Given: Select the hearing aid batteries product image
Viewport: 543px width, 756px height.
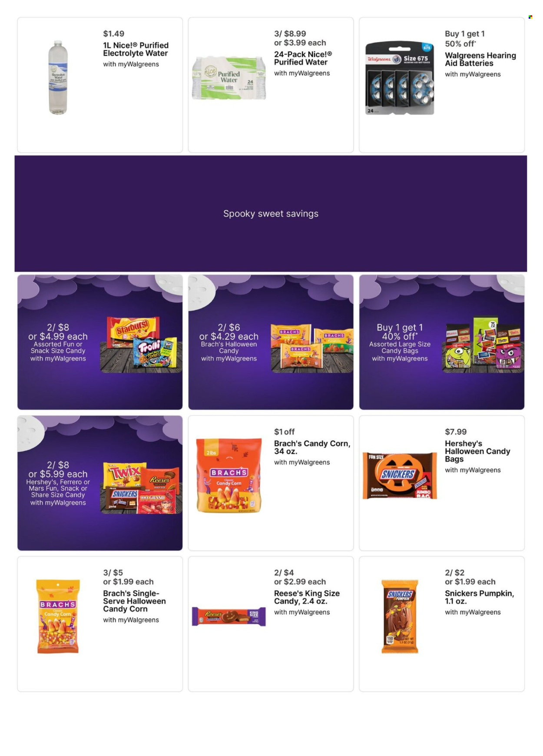Looking at the screenshot, I should coord(400,78).
